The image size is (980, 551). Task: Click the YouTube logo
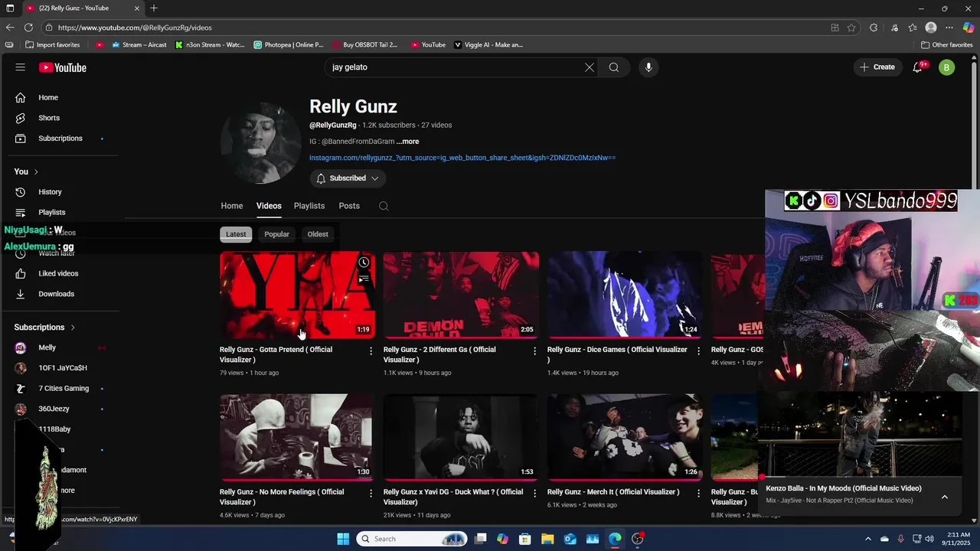pyautogui.click(x=63, y=67)
